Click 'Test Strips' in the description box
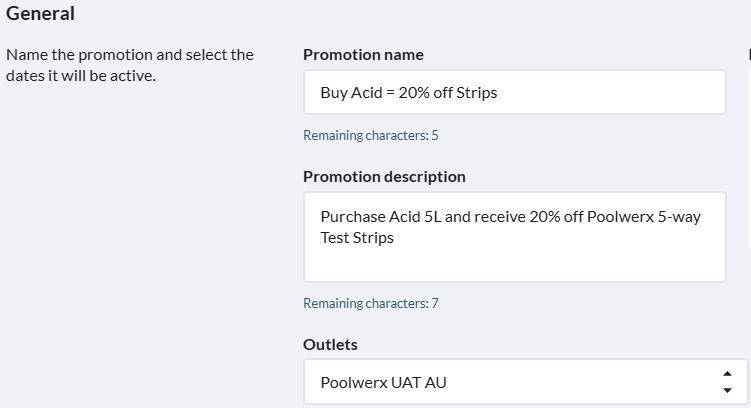Image resolution: width=751 pixels, height=408 pixels. [x=357, y=238]
